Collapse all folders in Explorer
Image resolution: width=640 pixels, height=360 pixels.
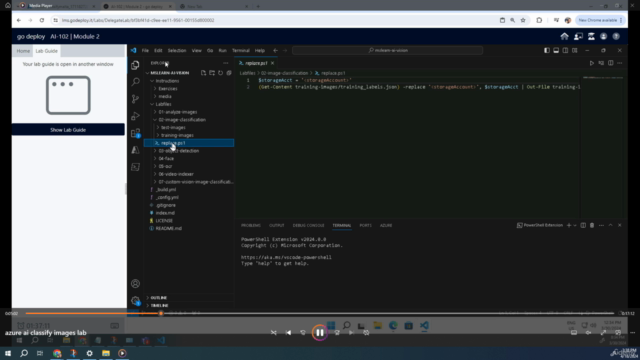coord(229,73)
